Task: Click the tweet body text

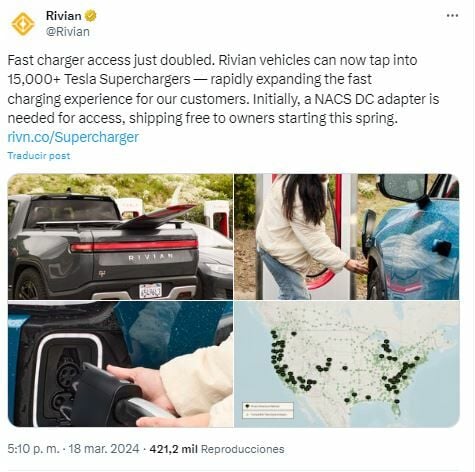Action: click(223, 89)
